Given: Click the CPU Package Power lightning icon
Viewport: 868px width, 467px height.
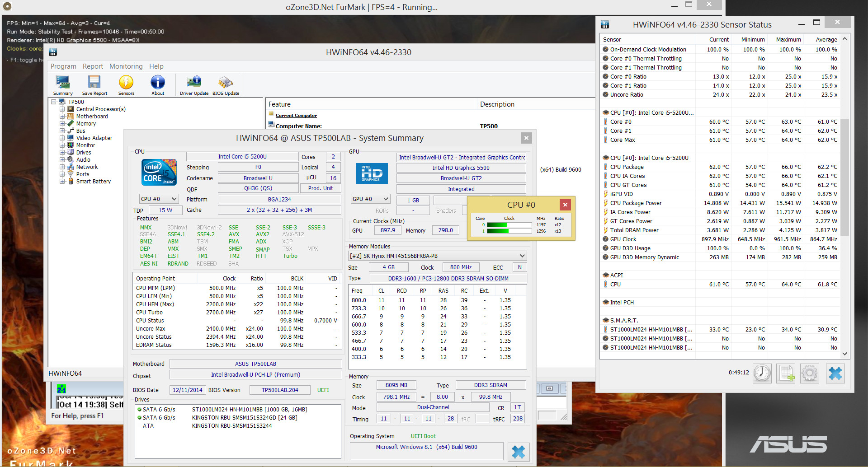Looking at the screenshot, I should [606, 203].
